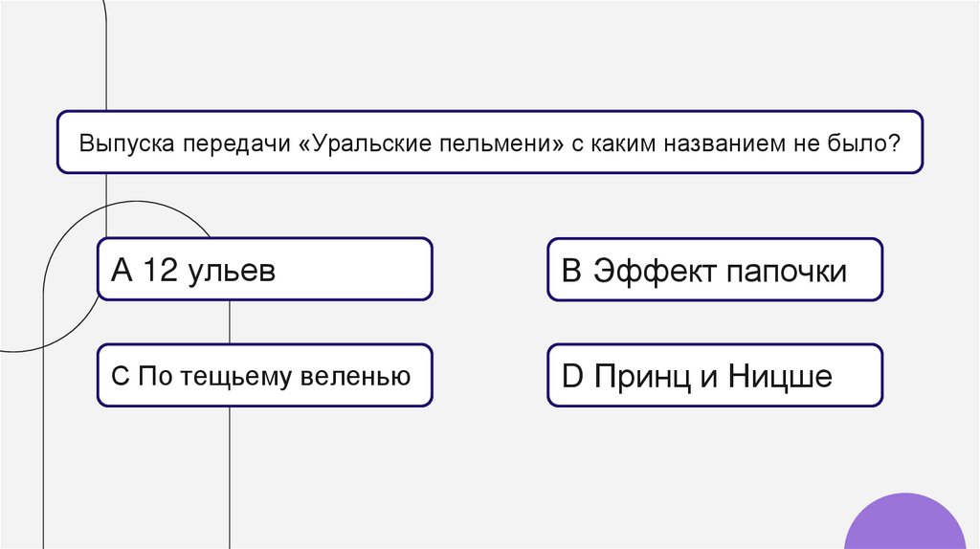Click the letter A option label
The height and width of the screenshot is (549, 980).
tap(121, 271)
